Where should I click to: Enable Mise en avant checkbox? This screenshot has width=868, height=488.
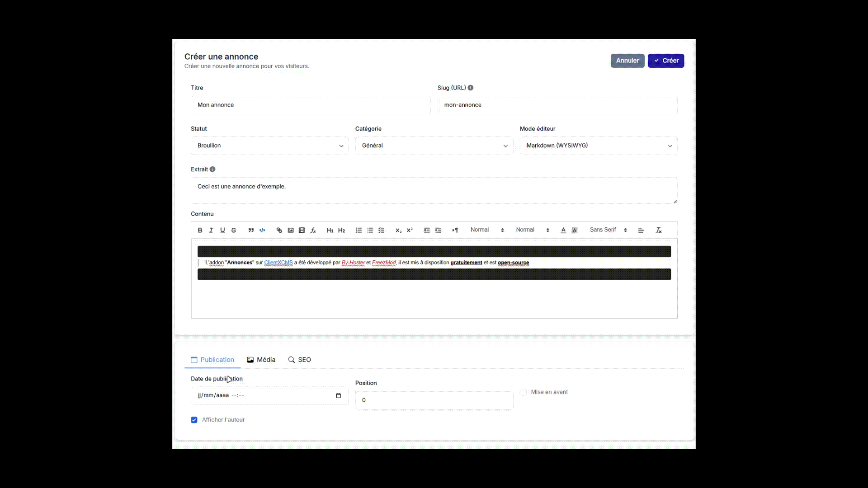523,392
